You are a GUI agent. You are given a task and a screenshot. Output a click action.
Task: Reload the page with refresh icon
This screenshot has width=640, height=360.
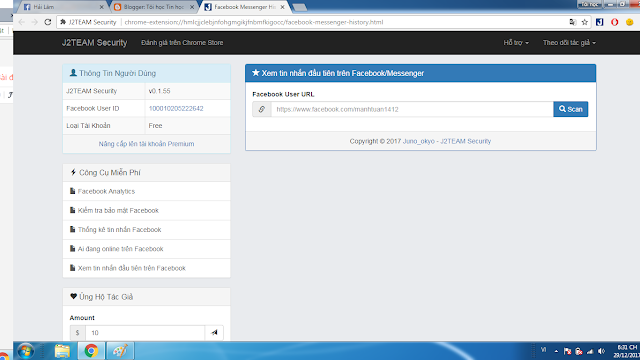point(48,22)
